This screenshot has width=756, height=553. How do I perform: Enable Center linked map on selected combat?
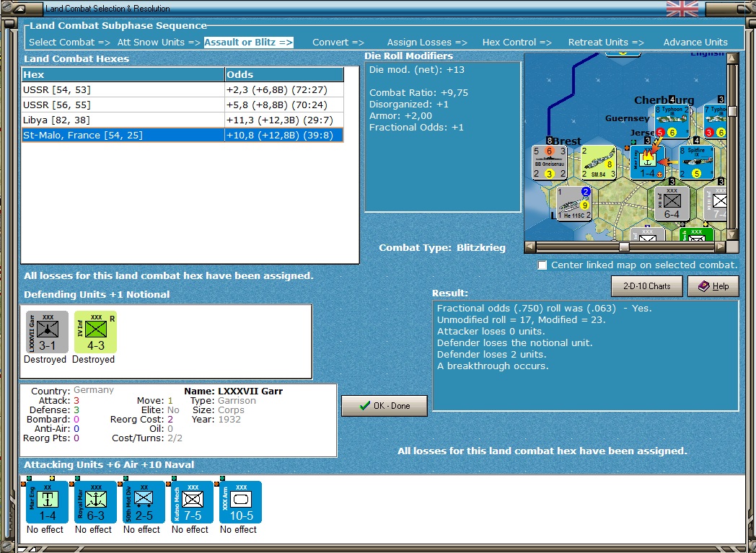point(542,265)
